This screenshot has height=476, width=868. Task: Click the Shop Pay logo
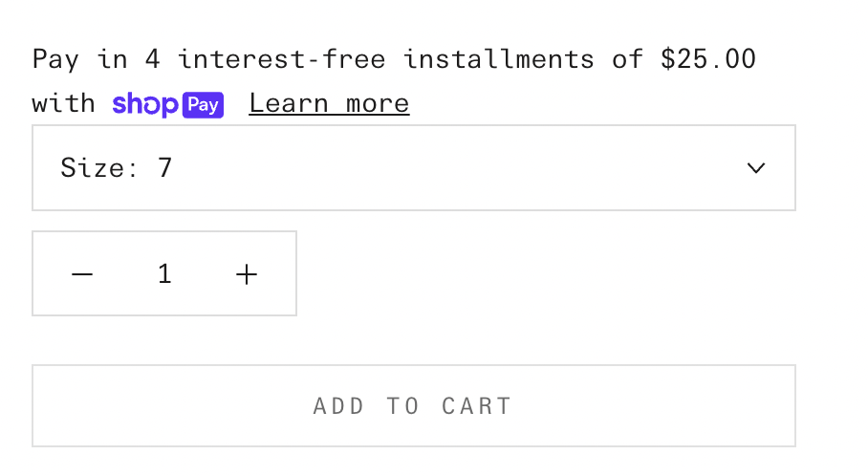pyautogui.click(x=167, y=104)
